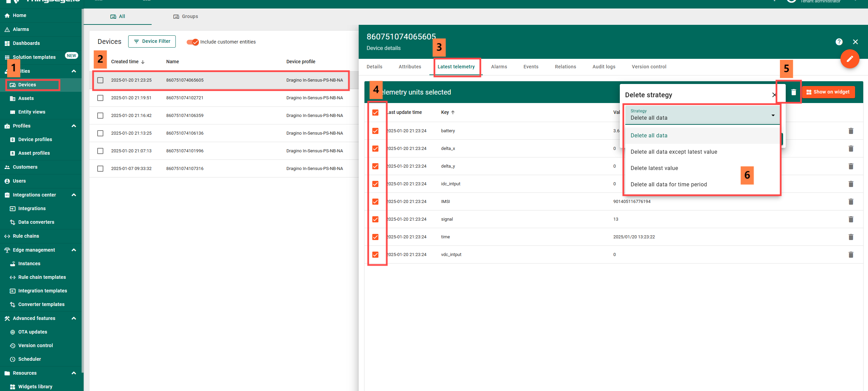The width and height of the screenshot is (868, 391).
Task: Open OTA updates in the sidebar
Action: pyautogui.click(x=33, y=332)
